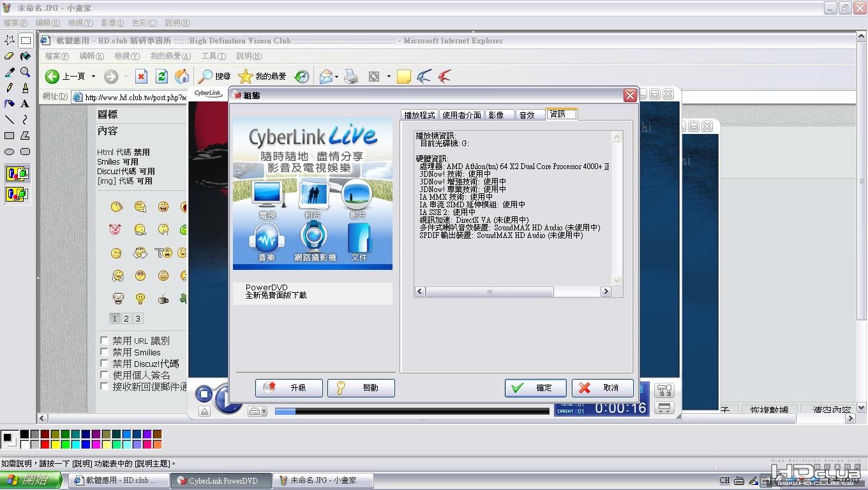
Task: Choose the Eraser tool in Paint toolbox
Action: tap(10, 56)
